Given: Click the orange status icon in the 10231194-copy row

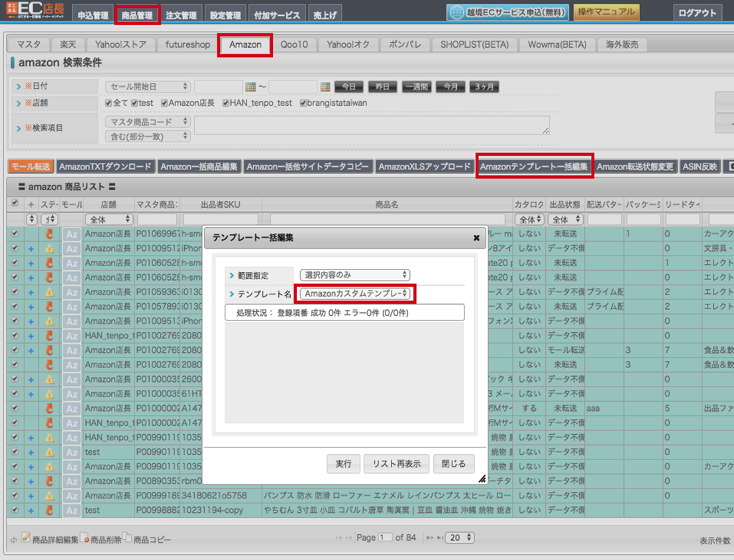Looking at the screenshot, I should point(49,510).
